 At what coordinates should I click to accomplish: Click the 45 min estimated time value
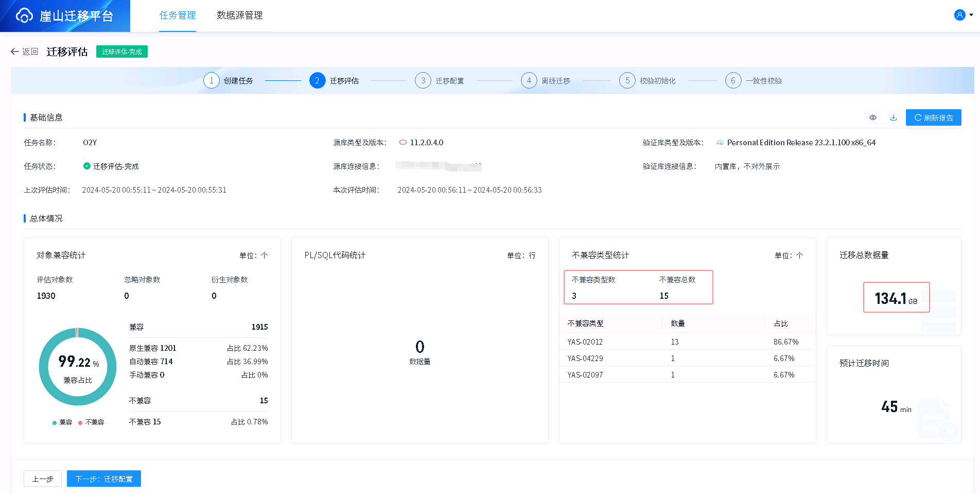[896, 407]
